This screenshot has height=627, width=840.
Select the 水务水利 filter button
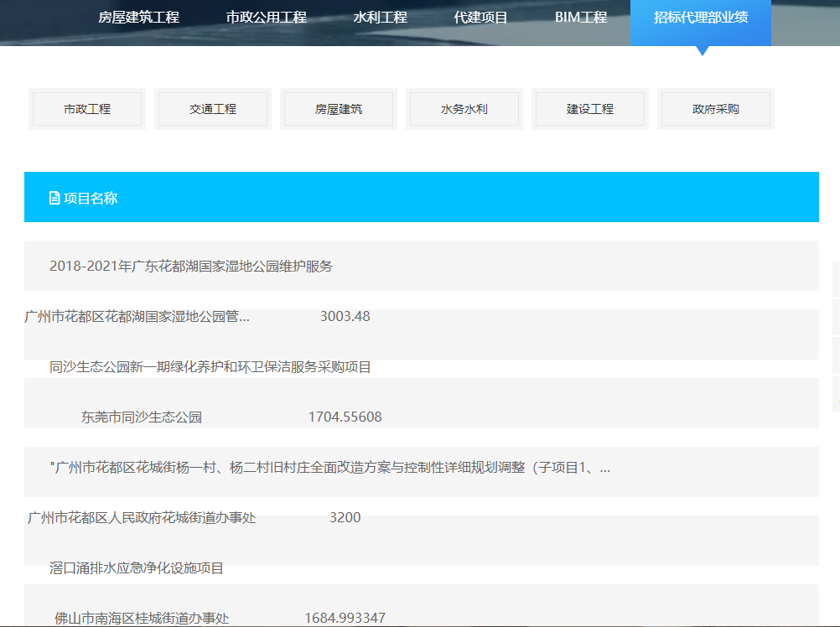click(464, 109)
